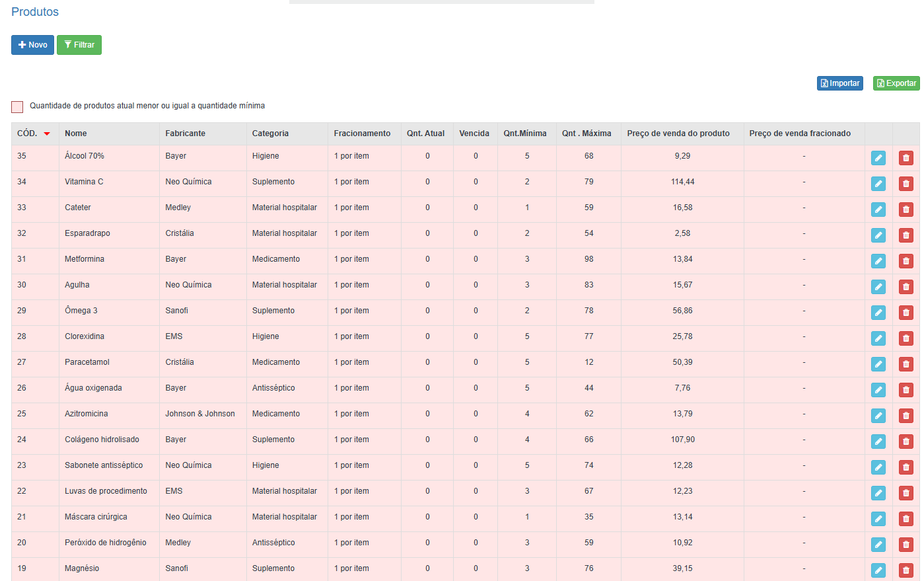Click the pink low-quantity legend box
Image resolution: width=924 pixels, height=581 pixels.
click(x=17, y=106)
